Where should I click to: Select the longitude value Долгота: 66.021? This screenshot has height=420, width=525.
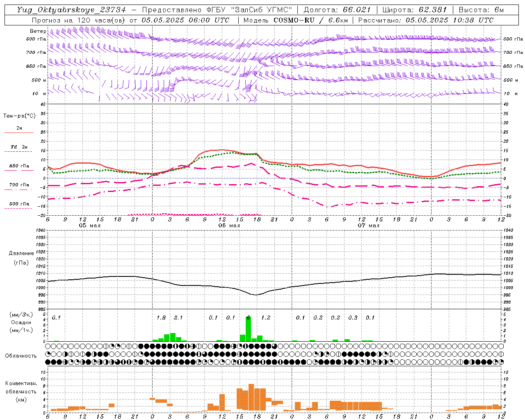(337, 10)
